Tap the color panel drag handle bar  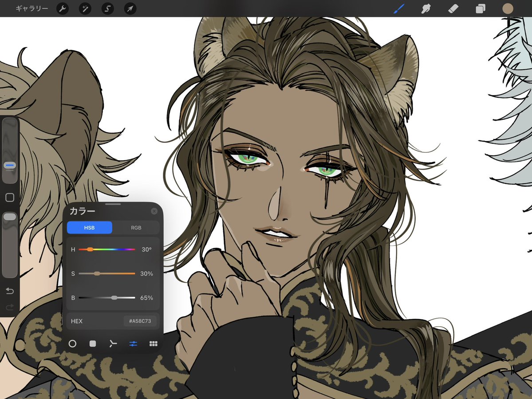113,204
